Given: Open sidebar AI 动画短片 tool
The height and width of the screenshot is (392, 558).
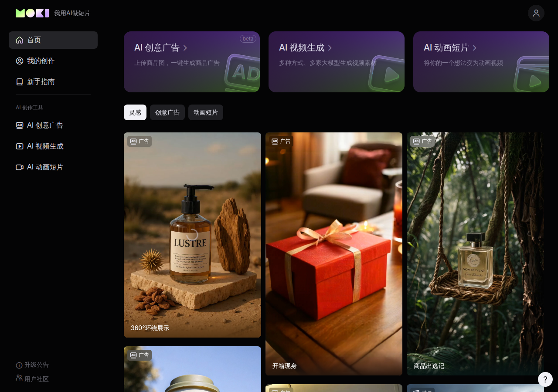Looking at the screenshot, I should coord(53,167).
